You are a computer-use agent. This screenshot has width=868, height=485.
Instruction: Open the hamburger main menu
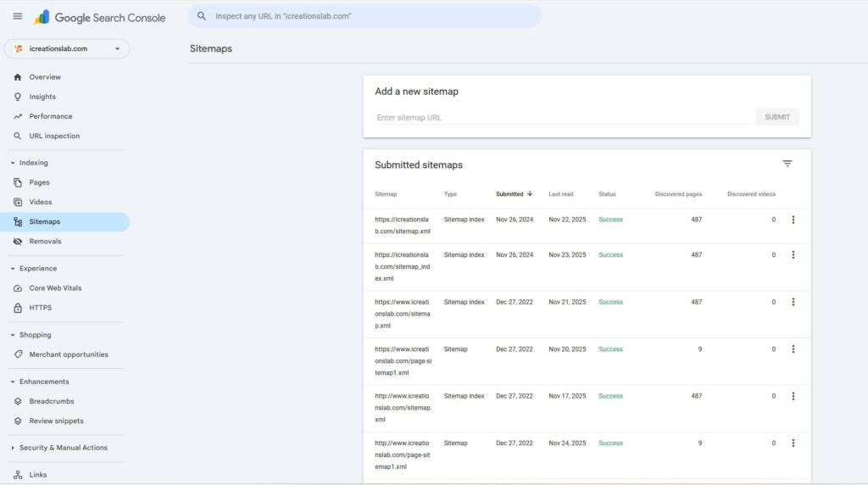click(x=18, y=16)
